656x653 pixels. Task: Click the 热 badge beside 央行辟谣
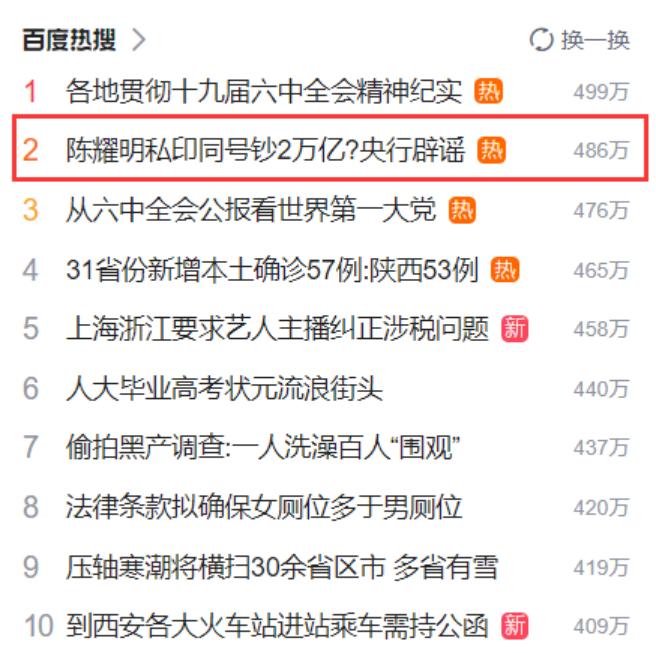pyautogui.click(x=492, y=150)
